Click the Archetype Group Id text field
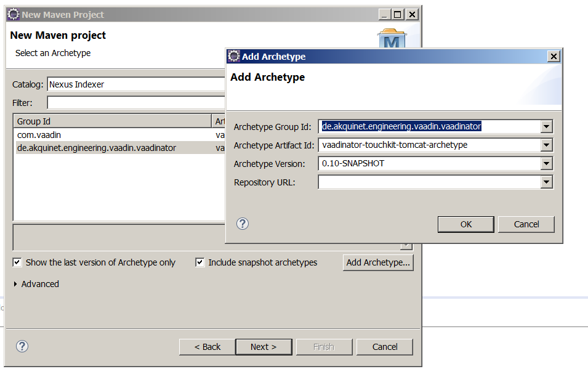Image resolution: width=588 pixels, height=377 pixels. tap(430, 126)
